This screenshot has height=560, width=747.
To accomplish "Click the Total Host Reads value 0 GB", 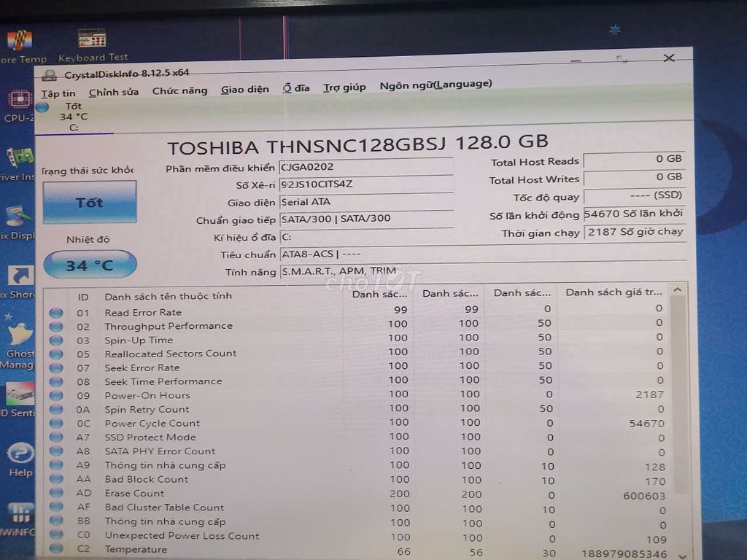I will tap(634, 159).
